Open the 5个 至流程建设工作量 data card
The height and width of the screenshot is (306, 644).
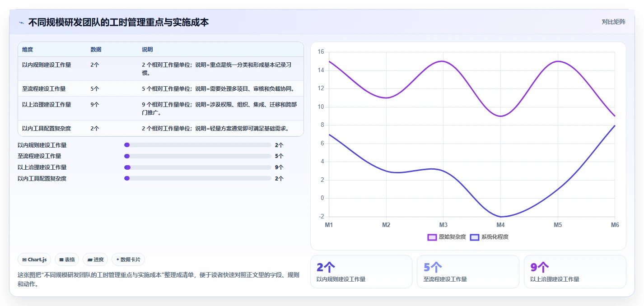click(468, 272)
